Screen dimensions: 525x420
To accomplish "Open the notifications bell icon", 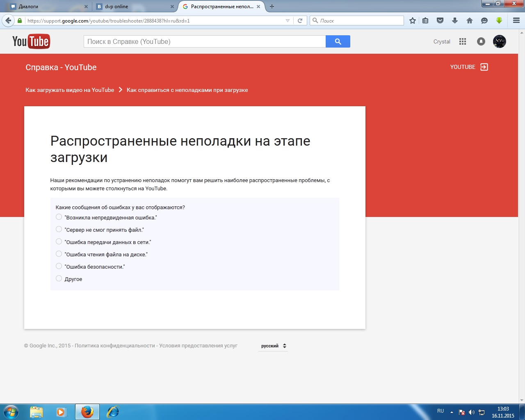I will pyautogui.click(x=481, y=41).
